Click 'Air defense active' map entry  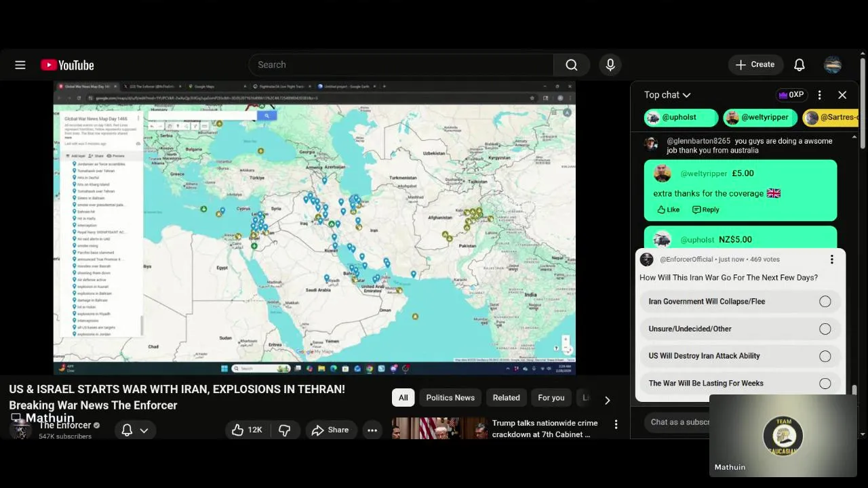click(x=92, y=280)
